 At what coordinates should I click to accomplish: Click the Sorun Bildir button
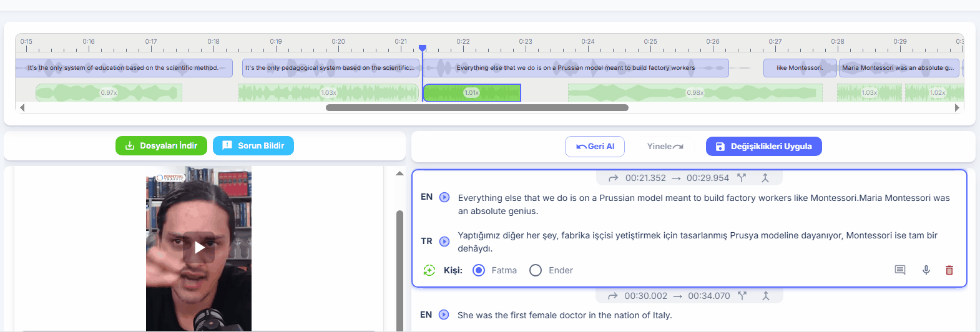click(253, 145)
